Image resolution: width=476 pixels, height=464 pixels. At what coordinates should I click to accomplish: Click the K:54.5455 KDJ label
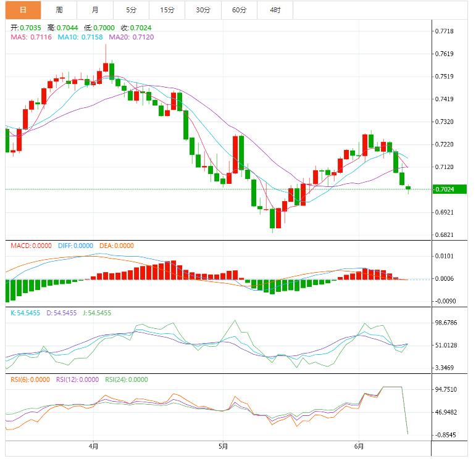(25, 313)
